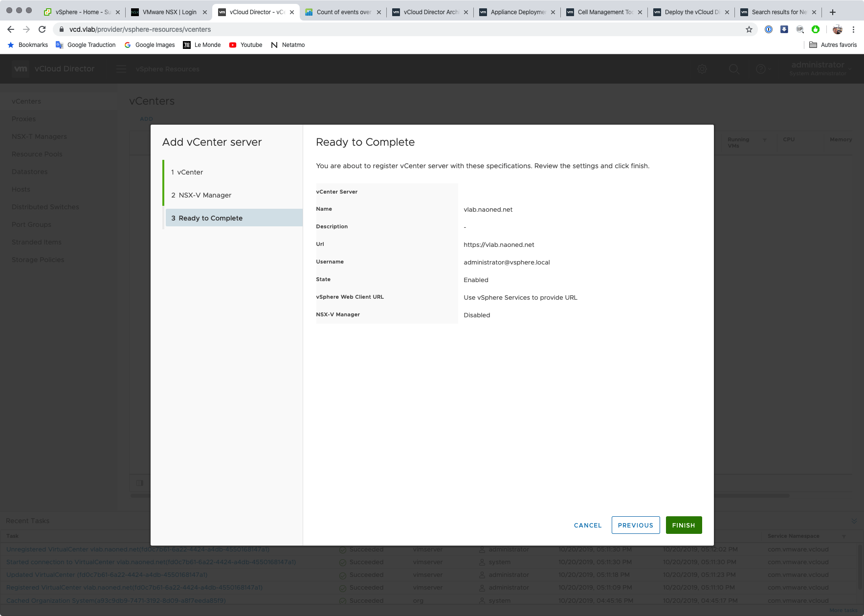Click the browser back arrow
The image size is (864, 616).
(x=11, y=29)
